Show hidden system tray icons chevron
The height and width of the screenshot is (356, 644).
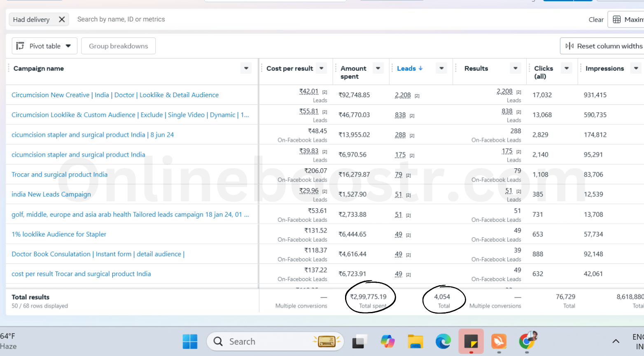616,341
